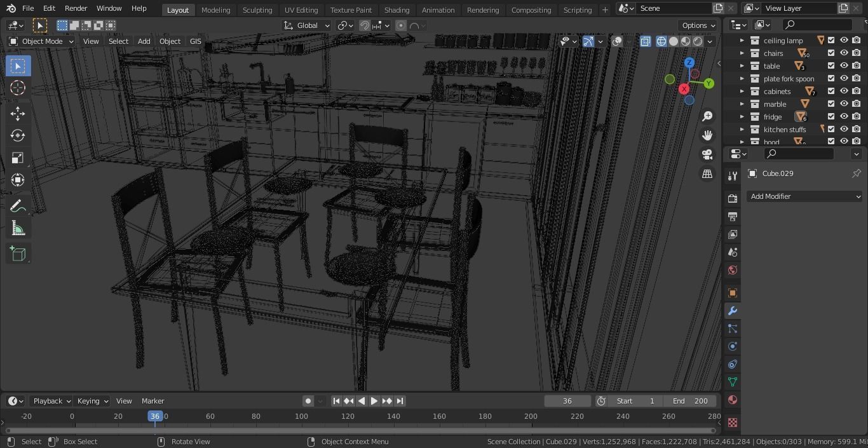Open the Keying dropdown in timeline

(x=93, y=401)
